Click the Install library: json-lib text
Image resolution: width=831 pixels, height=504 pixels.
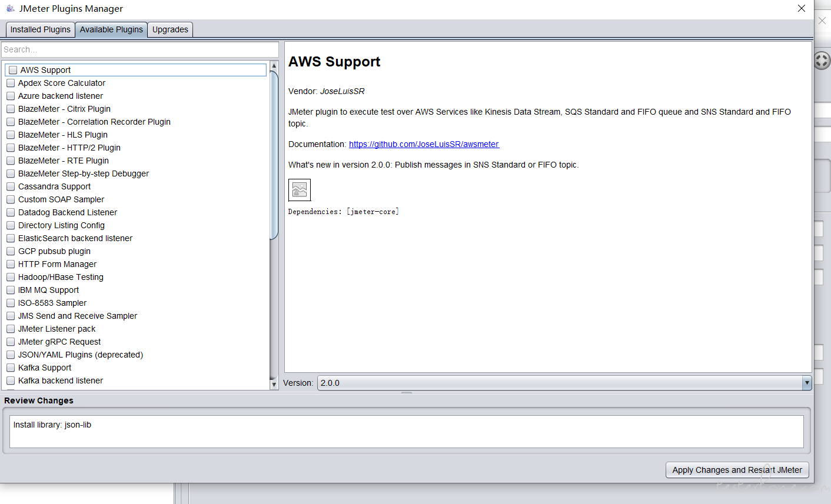[52, 425]
